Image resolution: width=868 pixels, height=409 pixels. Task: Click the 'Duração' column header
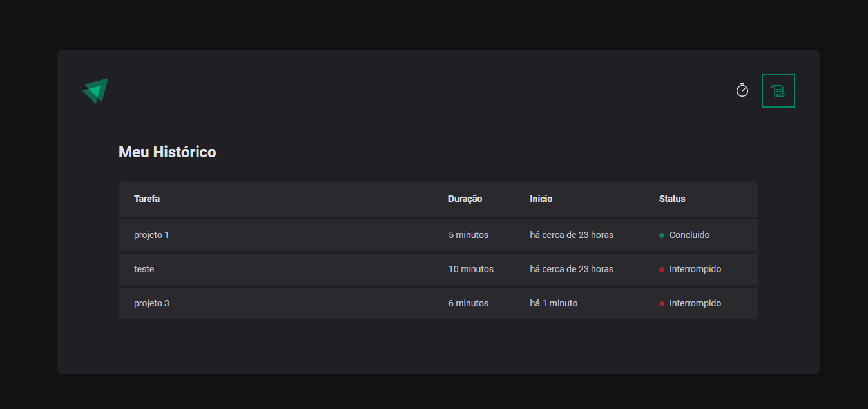tap(465, 199)
